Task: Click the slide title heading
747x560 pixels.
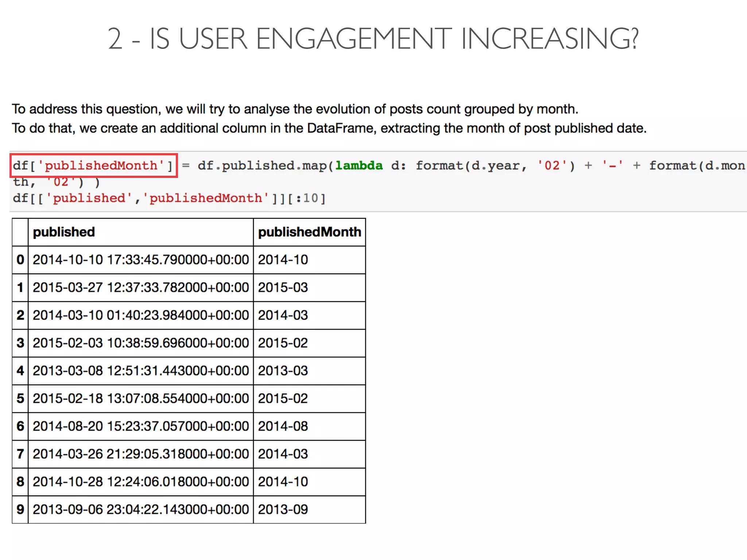Action: click(373, 39)
